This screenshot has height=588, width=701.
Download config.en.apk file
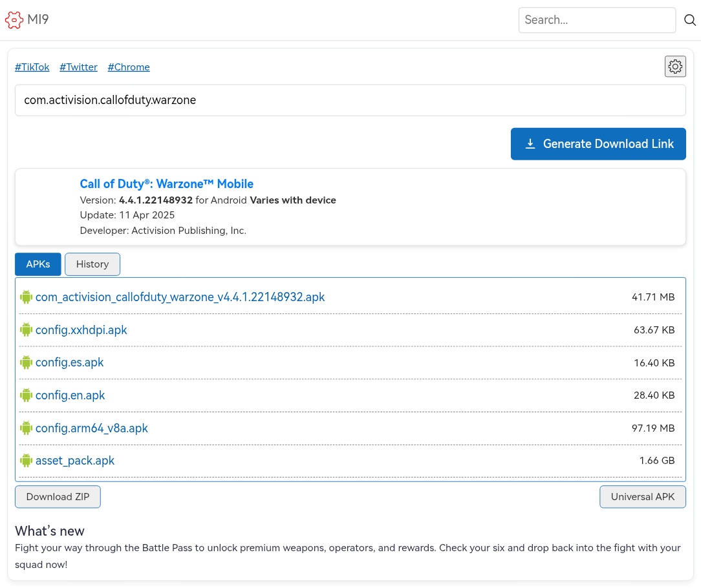point(70,395)
